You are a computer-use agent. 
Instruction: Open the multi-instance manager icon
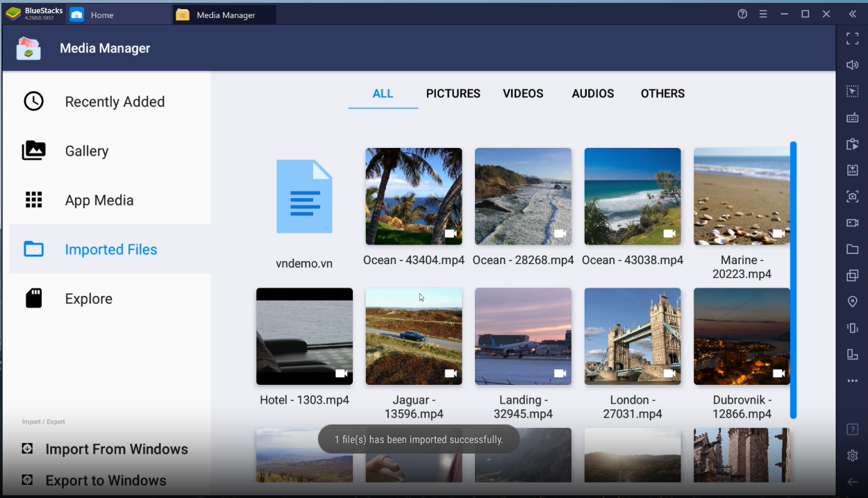852,275
